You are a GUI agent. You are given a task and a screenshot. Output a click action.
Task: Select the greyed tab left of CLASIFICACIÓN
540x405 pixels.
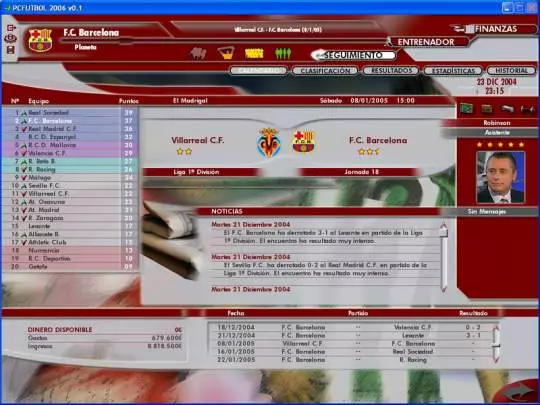(x=258, y=70)
